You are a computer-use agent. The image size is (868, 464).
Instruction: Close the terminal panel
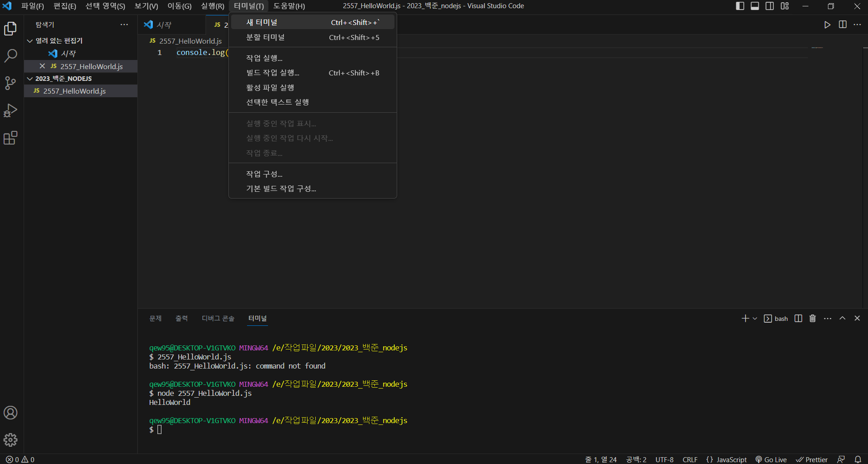(x=857, y=319)
